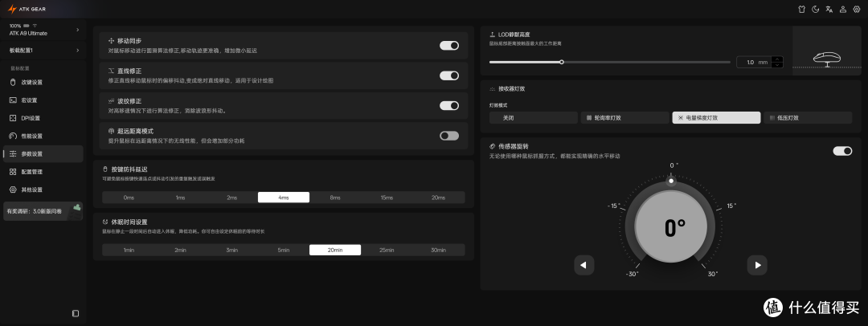Click the 性能设置 gauge icon
The width and height of the screenshot is (868, 326).
click(x=14, y=136)
